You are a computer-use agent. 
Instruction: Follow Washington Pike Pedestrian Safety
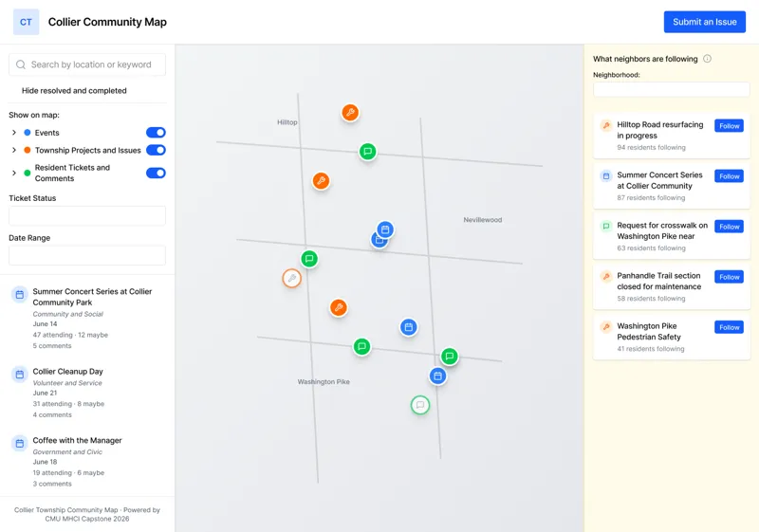point(729,327)
